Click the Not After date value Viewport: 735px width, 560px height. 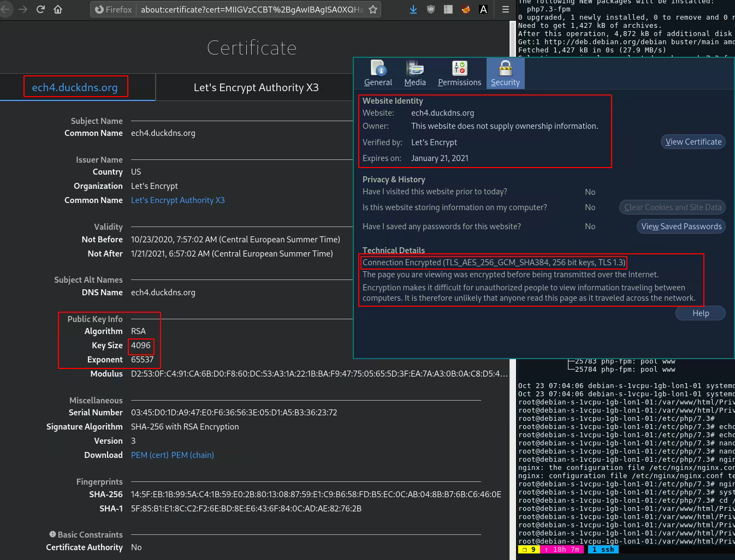coord(232,254)
